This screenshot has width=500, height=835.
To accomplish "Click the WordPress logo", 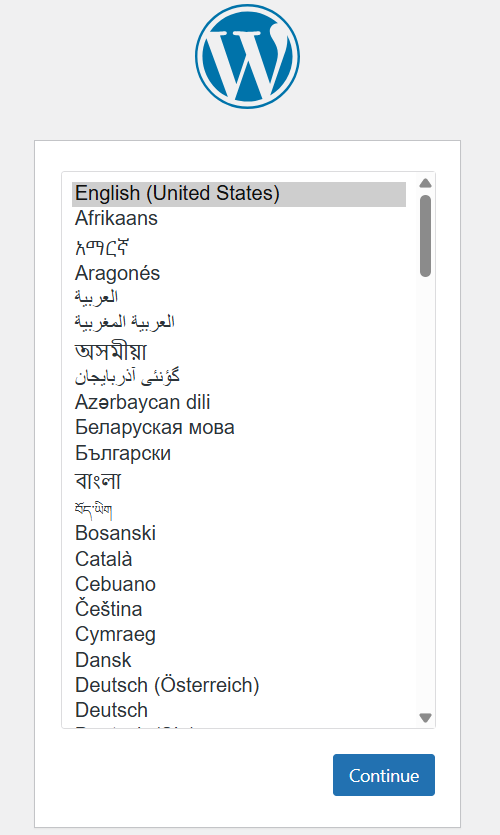I will 247,56.
